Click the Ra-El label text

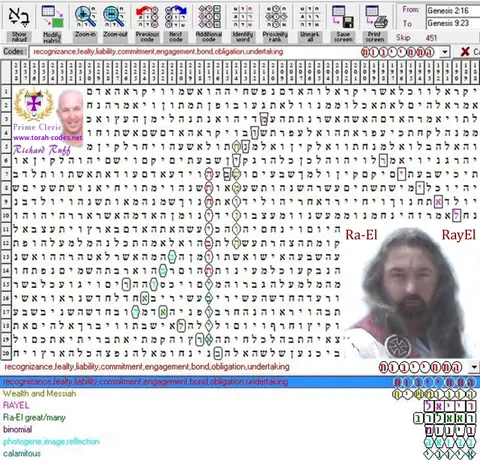361,235
